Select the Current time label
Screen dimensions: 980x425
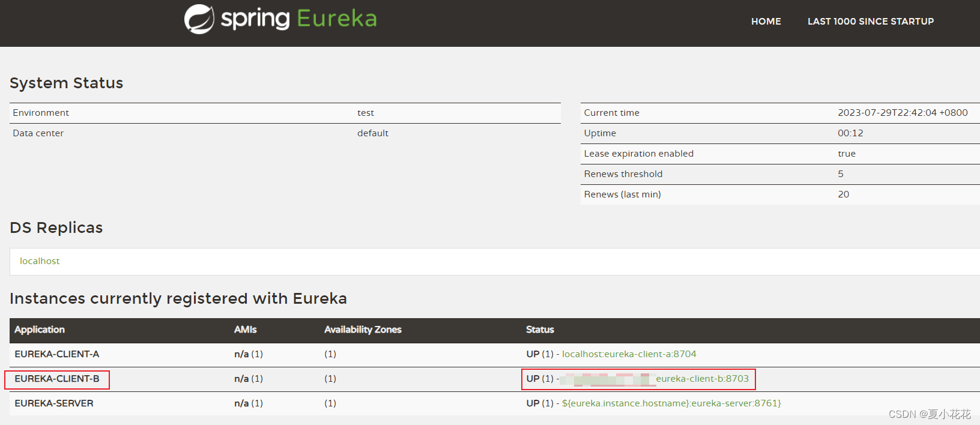pos(612,113)
